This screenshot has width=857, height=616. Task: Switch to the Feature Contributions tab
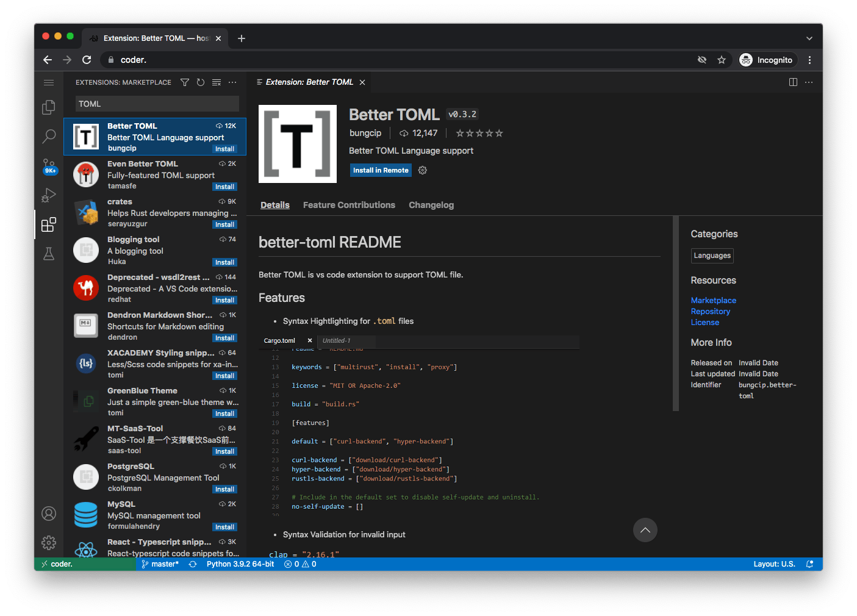tap(349, 205)
